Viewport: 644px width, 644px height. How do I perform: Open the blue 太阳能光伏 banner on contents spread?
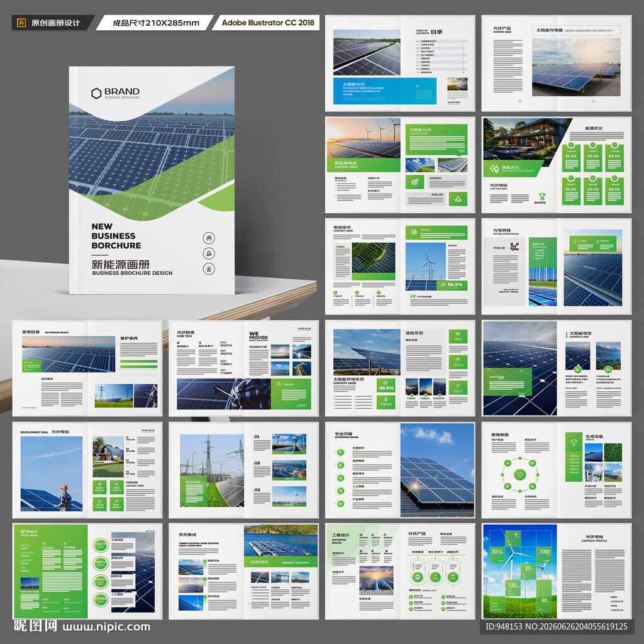pyautogui.click(x=384, y=91)
